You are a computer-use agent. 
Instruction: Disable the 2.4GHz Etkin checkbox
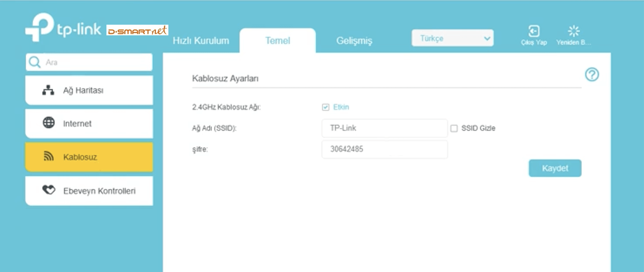point(326,107)
